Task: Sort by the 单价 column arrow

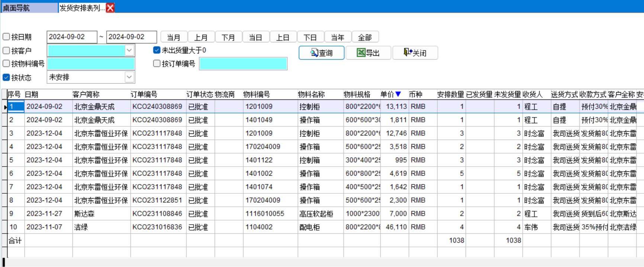Action: coord(398,94)
